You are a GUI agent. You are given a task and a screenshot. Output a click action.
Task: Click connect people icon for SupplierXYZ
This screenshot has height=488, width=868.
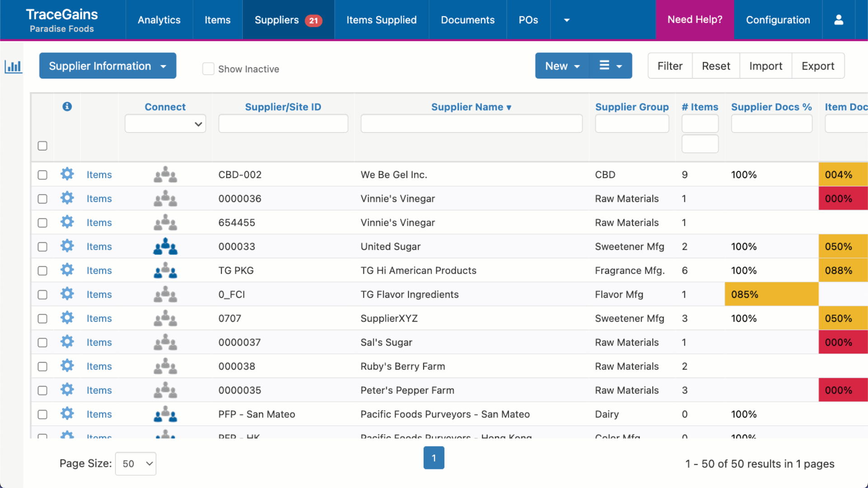(165, 318)
